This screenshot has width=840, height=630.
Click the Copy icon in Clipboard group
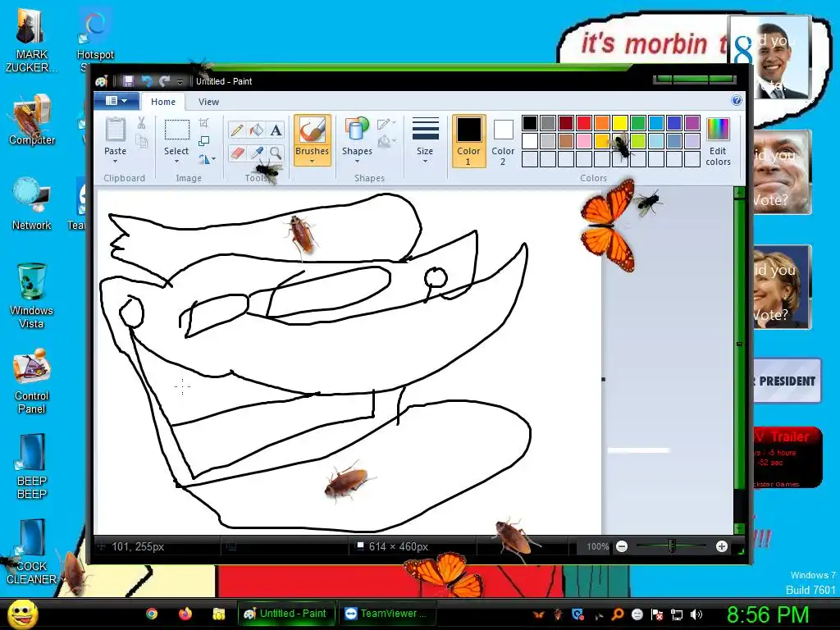pos(141,141)
